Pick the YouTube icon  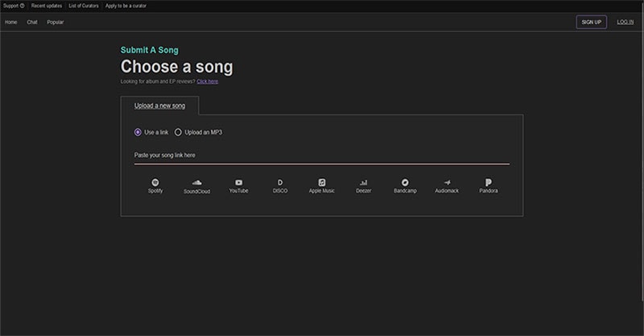point(238,182)
